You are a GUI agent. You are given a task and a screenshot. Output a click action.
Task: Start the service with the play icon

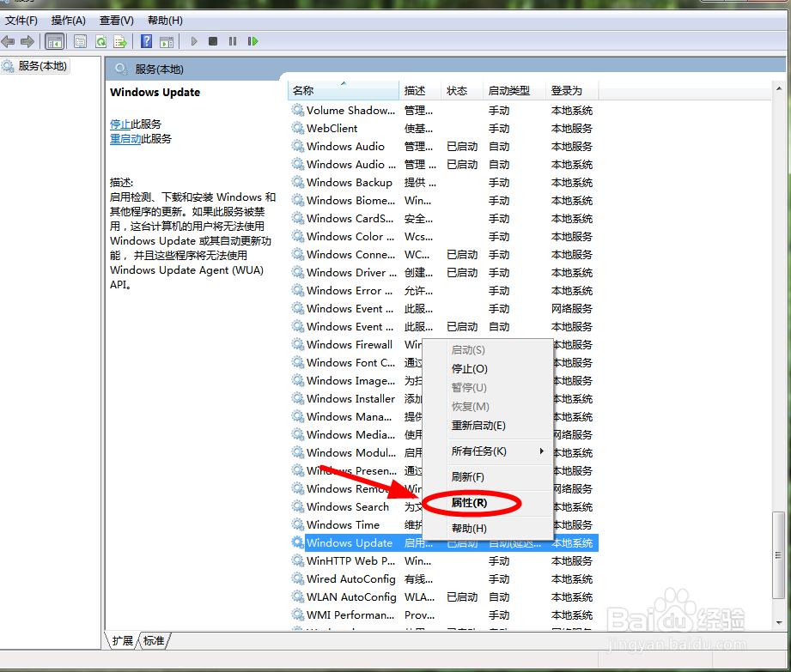click(194, 40)
